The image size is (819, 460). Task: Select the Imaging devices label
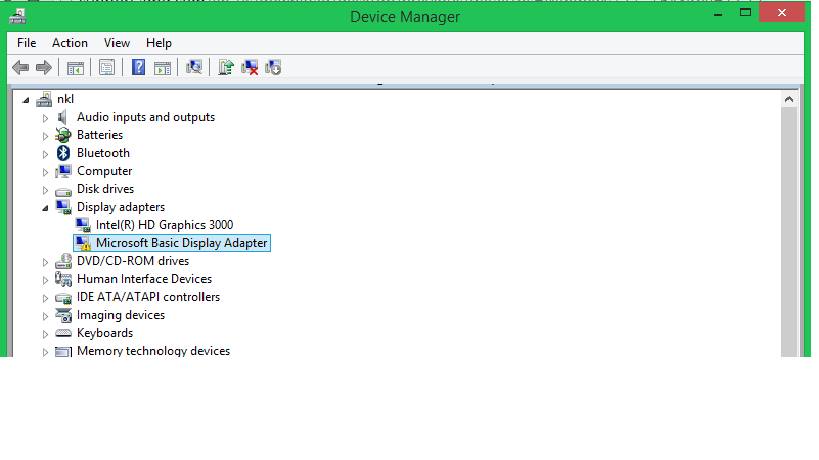pyautogui.click(x=121, y=315)
